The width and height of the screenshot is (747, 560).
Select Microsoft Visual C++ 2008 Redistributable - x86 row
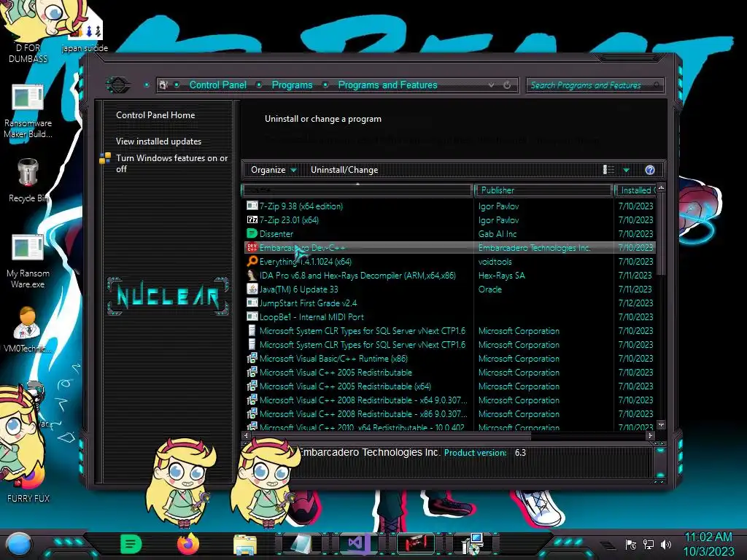click(x=449, y=414)
